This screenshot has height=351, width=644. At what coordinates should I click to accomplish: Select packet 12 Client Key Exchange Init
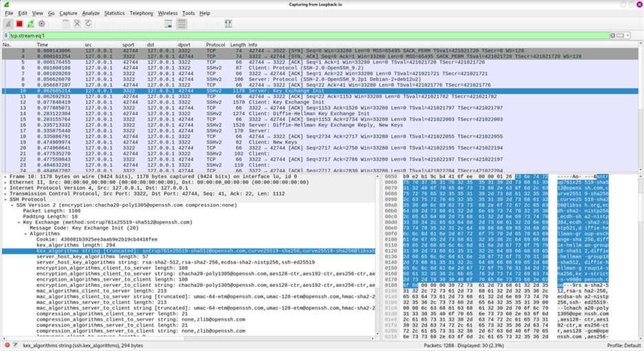click(320, 102)
